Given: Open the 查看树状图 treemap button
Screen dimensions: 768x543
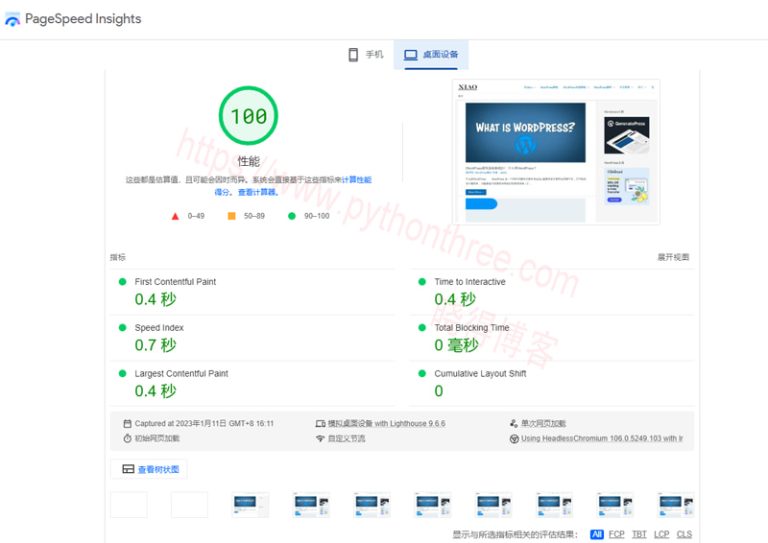Looking at the screenshot, I should tap(149, 469).
